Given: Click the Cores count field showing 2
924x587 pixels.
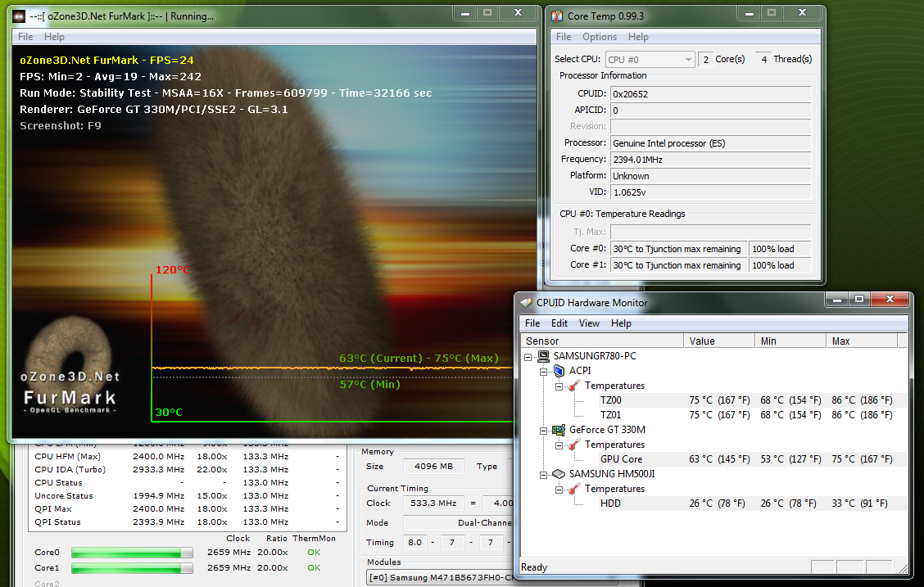Looking at the screenshot, I should click(705, 60).
